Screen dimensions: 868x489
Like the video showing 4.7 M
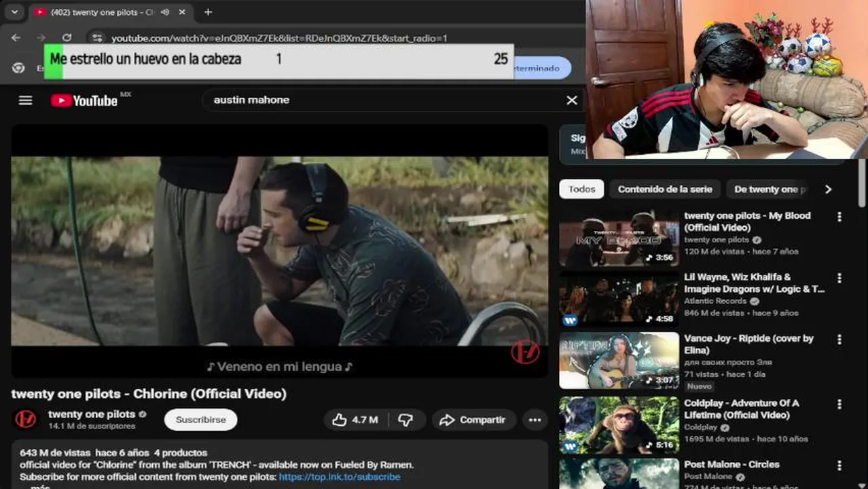[x=355, y=420]
